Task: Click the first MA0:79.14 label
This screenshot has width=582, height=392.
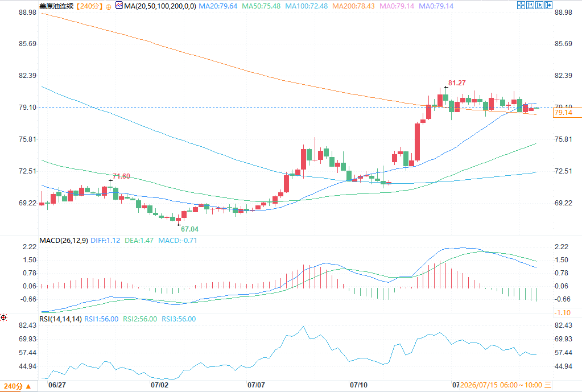Action: 397,6
